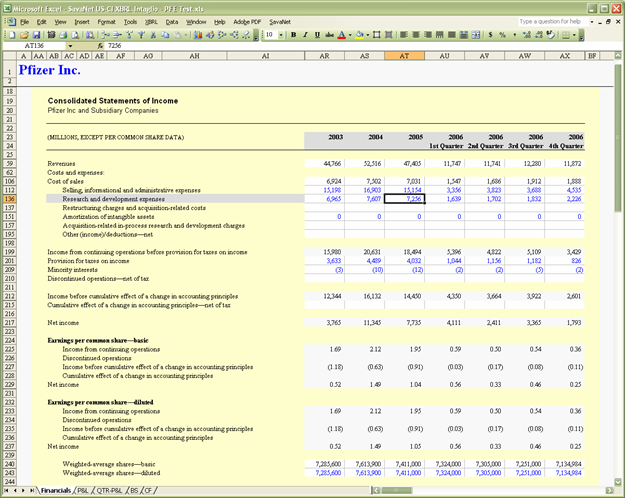The width and height of the screenshot is (625, 498).
Task: Apply the yellow Fill Color bucket
Action: click(360, 35)
